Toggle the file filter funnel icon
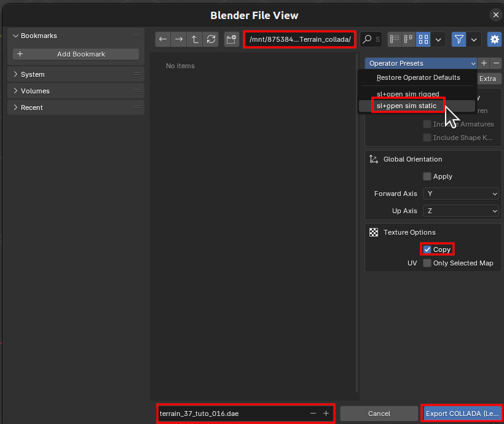The image size is (504, 424). [x=459, y=39]
